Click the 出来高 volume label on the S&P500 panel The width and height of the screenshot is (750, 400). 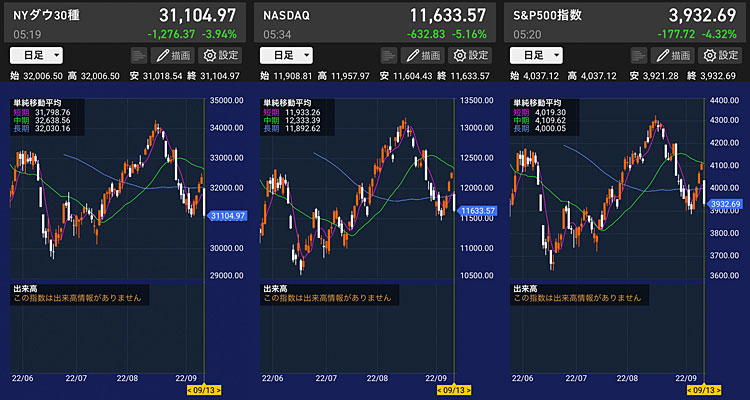[x=525, y=289]
